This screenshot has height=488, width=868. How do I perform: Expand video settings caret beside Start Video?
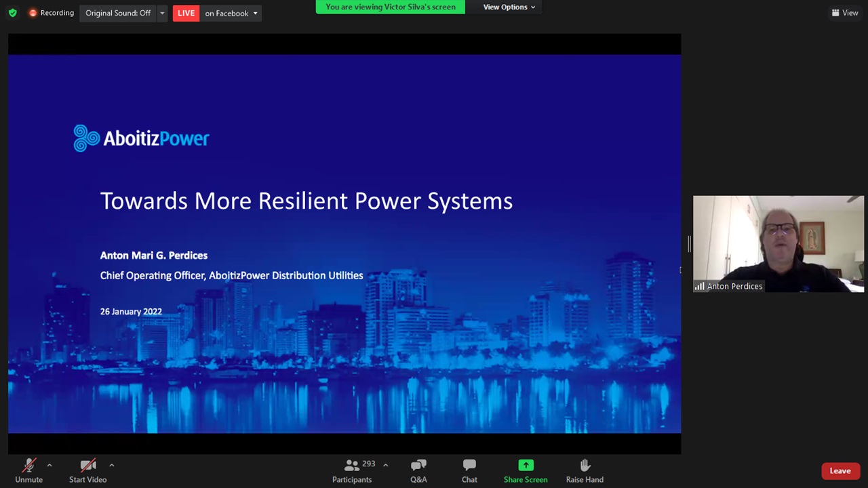click(x=111, y=465)
